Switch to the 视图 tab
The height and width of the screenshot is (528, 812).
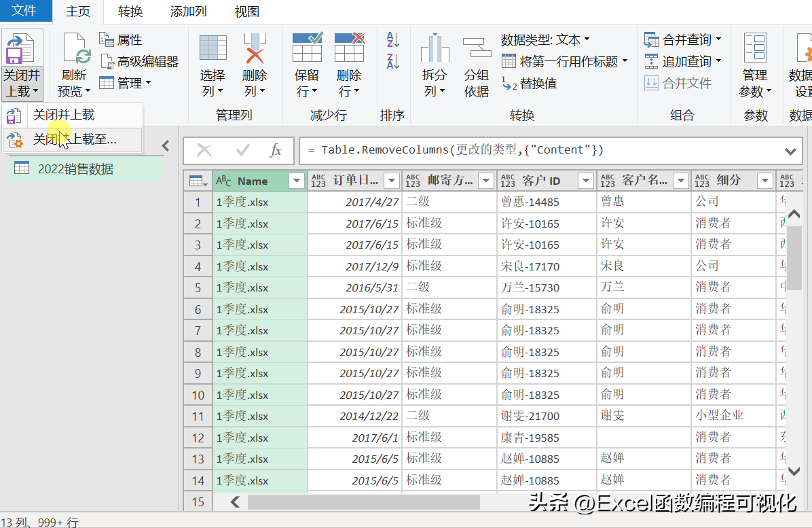247,12
